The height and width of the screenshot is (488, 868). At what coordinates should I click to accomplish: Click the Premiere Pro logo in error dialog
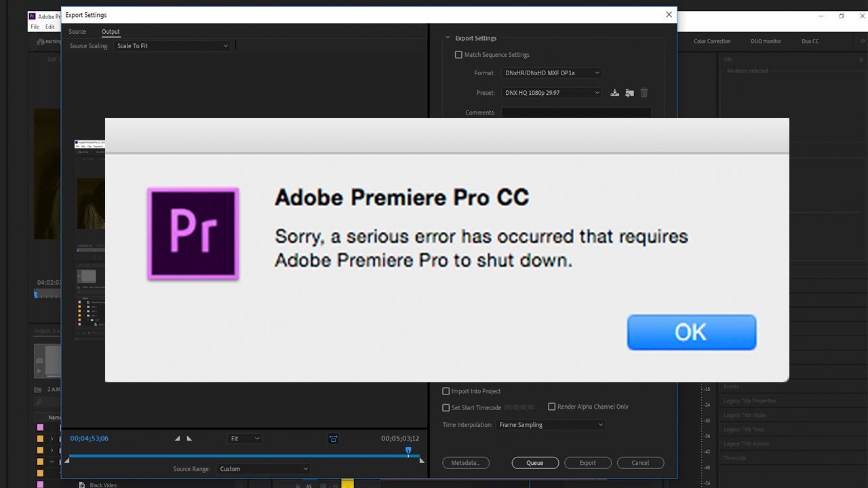[193, 234]
